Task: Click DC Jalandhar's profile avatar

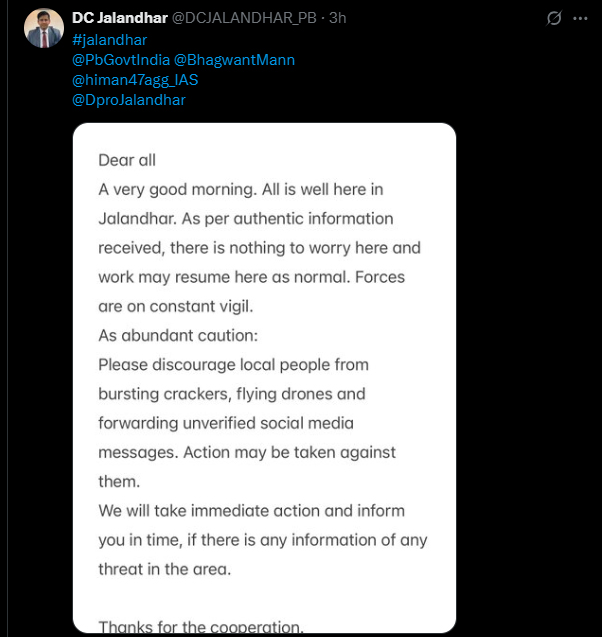Action: (44, 28)
